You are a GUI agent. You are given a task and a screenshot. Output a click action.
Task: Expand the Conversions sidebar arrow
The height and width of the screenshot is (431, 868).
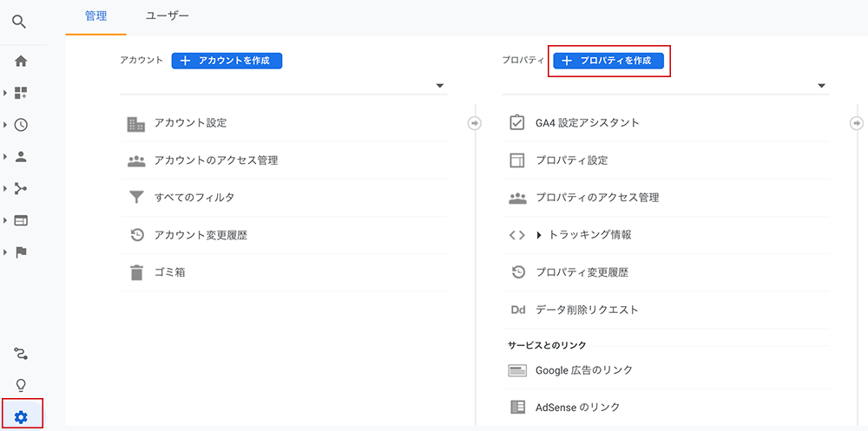click(x=5, y=252)
